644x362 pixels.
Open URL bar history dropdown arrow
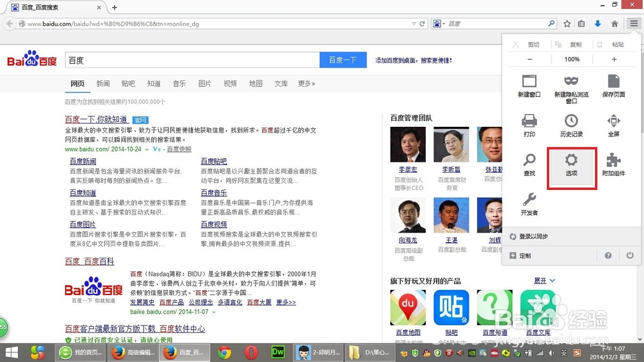coord(413,24)
